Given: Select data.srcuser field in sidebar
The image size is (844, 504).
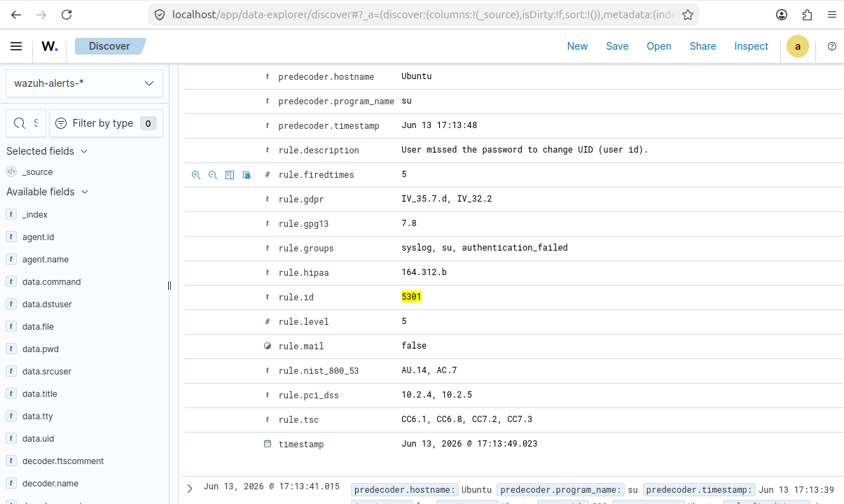Looking at the screenshot, I should pos(47,372).
